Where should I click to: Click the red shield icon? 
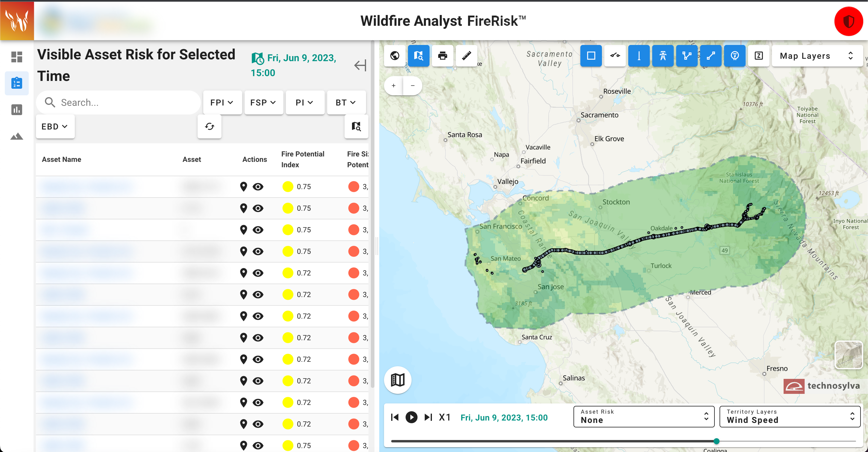848,21
